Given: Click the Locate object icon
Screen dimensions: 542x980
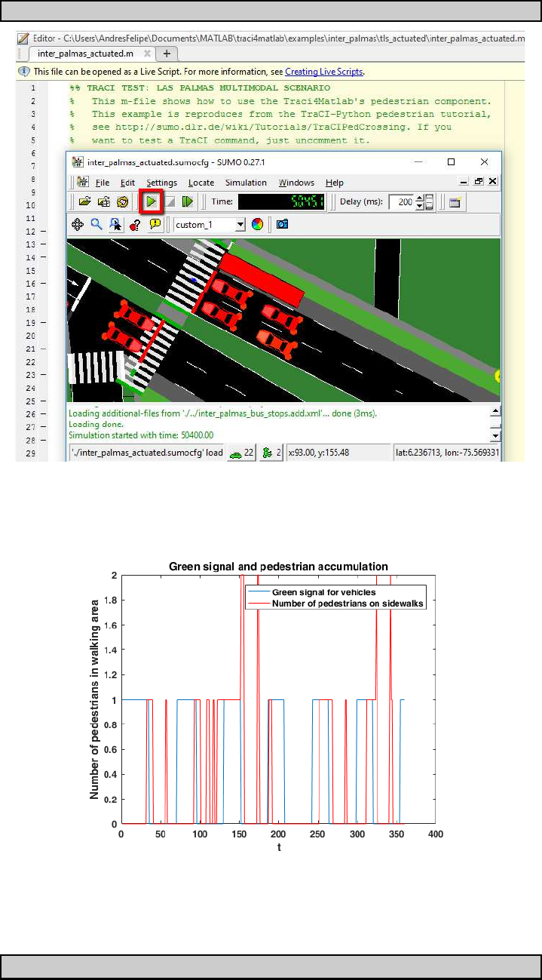Looking at the screenshot, I should click(115, 224).
